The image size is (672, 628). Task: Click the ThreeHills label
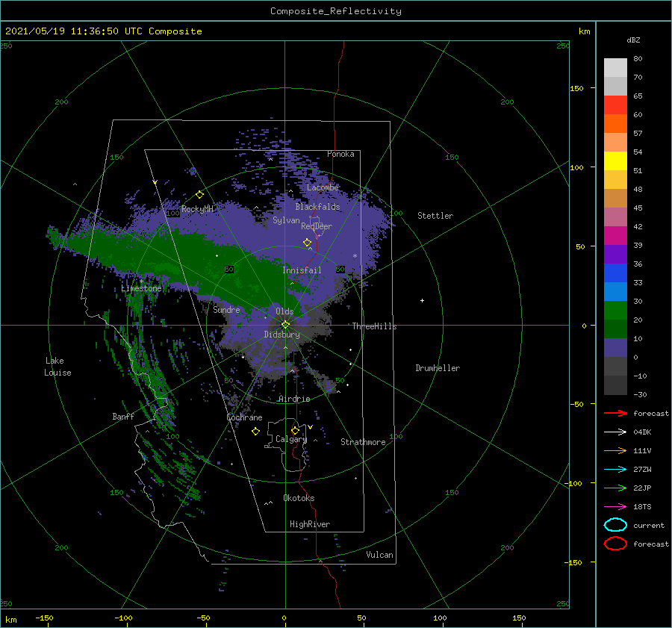click(375, 326)
